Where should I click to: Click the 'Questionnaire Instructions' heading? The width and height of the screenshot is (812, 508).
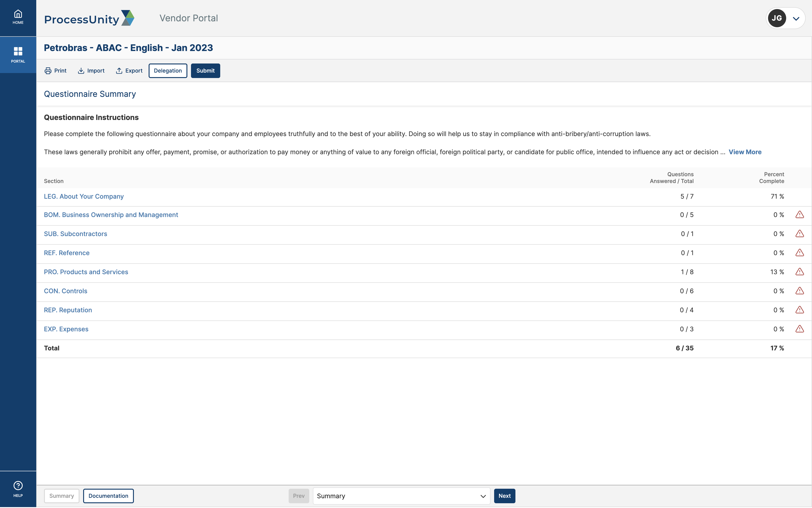[x=91, y=117]
